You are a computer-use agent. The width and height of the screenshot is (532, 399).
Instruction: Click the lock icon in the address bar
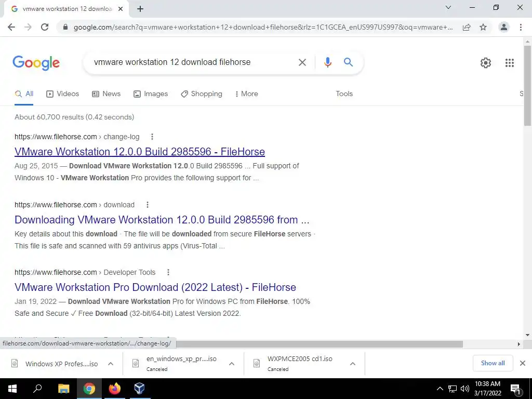point(65,27)
